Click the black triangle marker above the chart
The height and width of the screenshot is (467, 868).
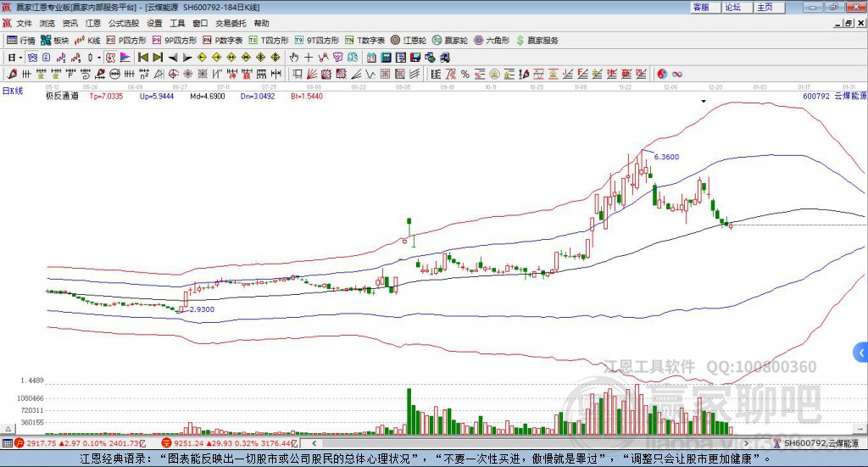[704, 101]
